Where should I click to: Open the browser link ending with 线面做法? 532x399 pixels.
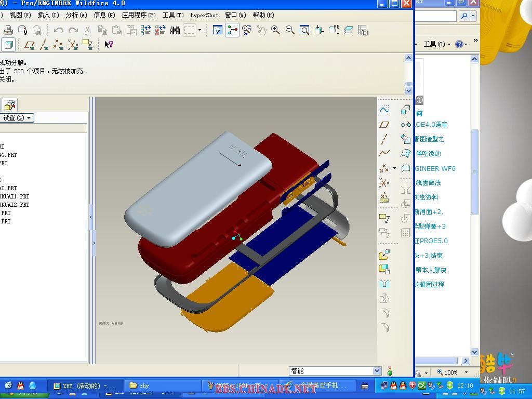(428, 183)
